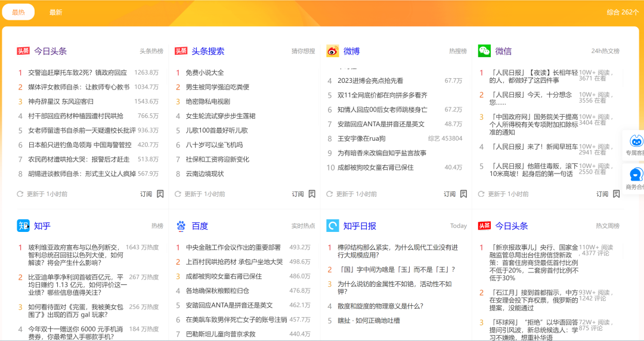Subscribe to the 微信 card
Image resolution: width=644 pixels, height=341 pixels.
click(x=608, y=194)
